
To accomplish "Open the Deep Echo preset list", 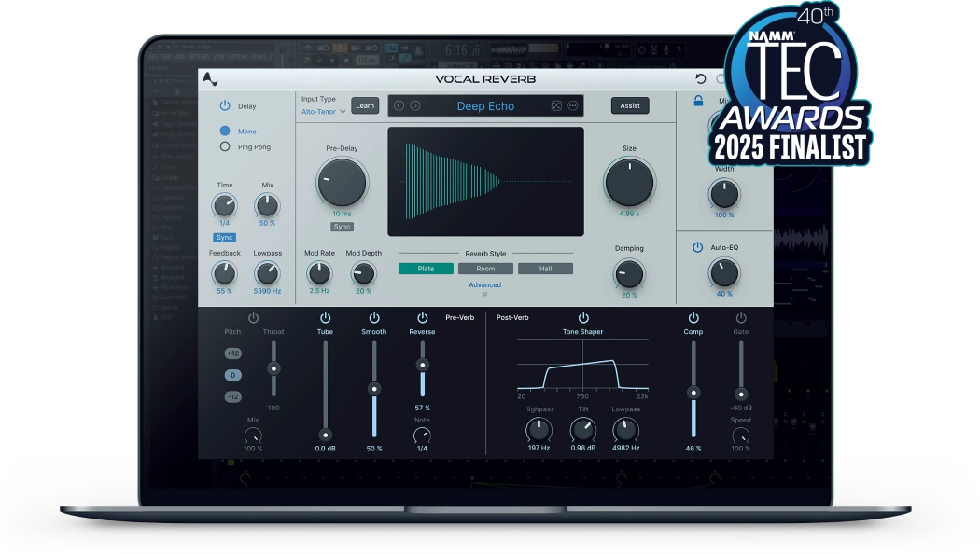I will (x=485, y=106).
